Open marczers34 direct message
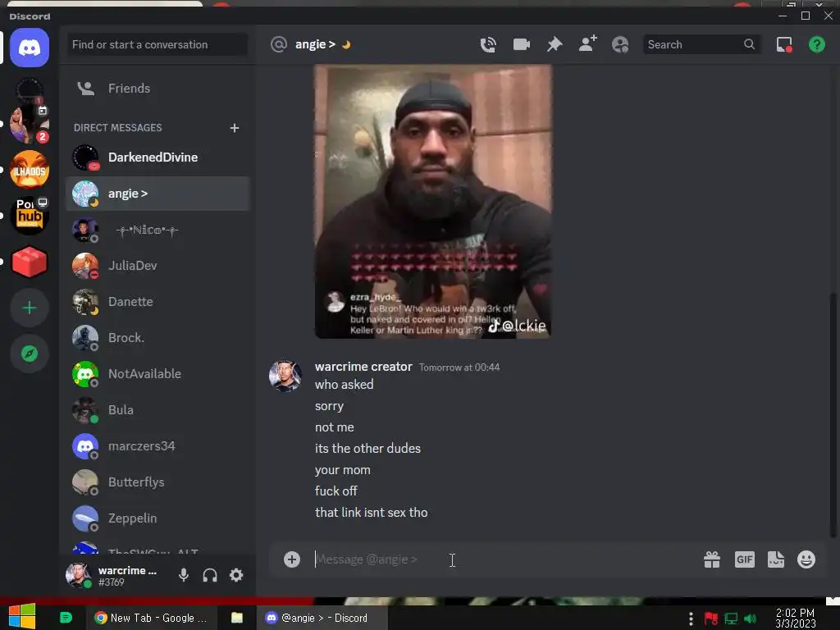 [x=157, y=446]
